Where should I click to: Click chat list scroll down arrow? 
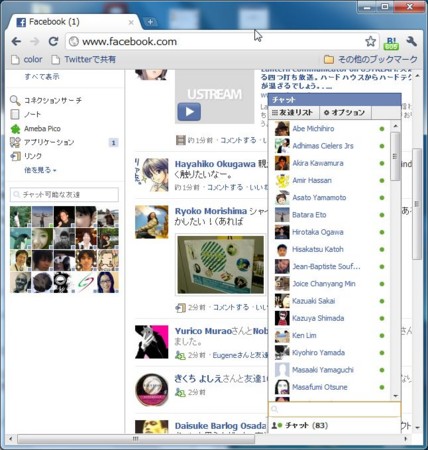click(395, 396)
